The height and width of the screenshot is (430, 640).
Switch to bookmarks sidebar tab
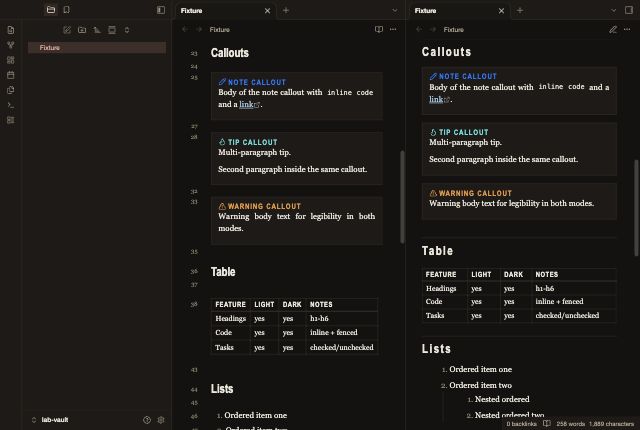click(x=67, y=10)
